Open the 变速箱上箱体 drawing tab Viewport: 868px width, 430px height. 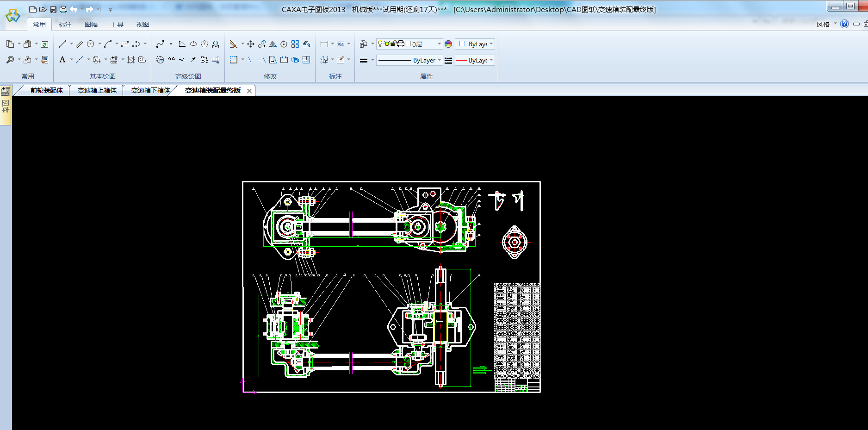[97, 90]
